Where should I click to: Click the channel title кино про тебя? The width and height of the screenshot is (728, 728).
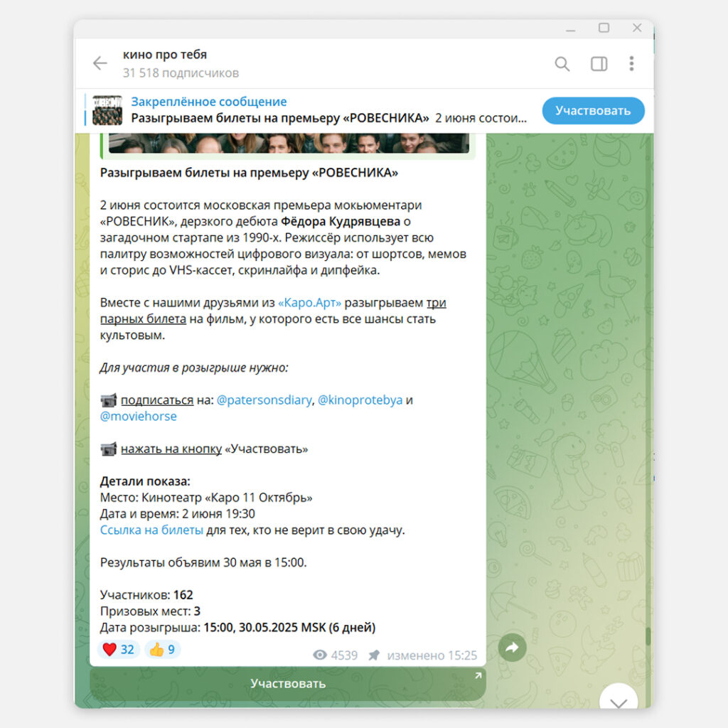click(165, 54)
